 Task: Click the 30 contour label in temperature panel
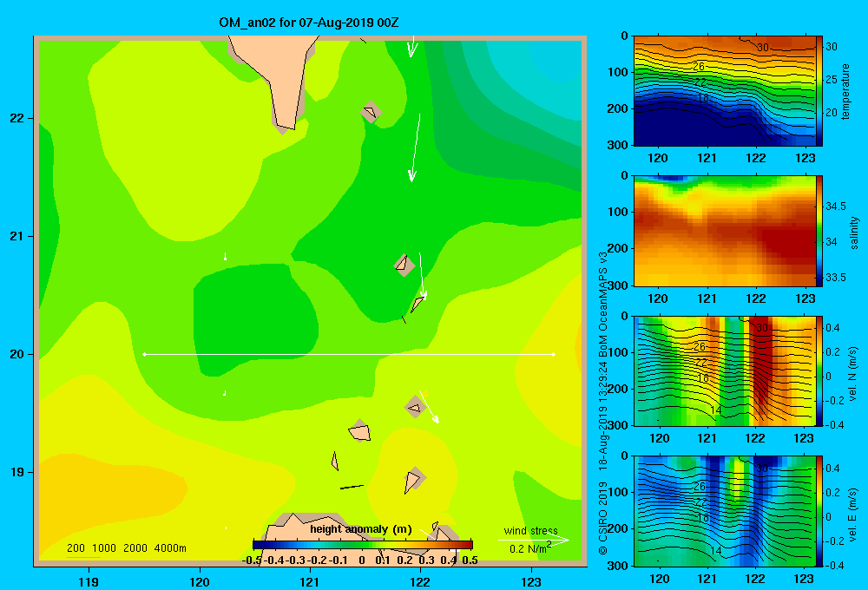point(763,48)
